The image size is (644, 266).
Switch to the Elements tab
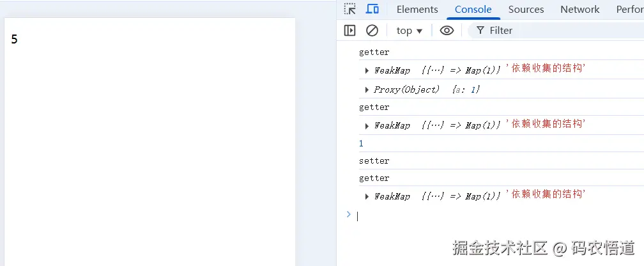click(417, 9)
